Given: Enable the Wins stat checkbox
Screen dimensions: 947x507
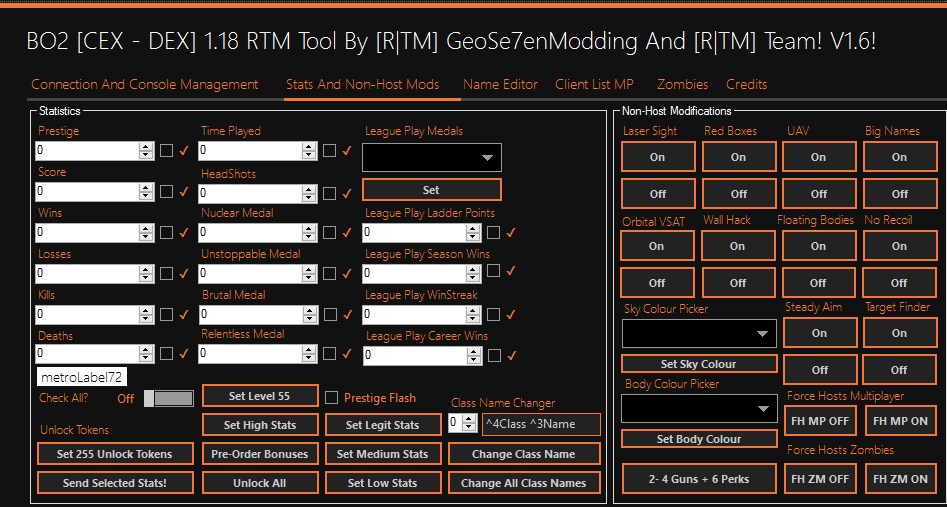Looking at the screenshot, I should pyautogui.click(x=166, y=233).
